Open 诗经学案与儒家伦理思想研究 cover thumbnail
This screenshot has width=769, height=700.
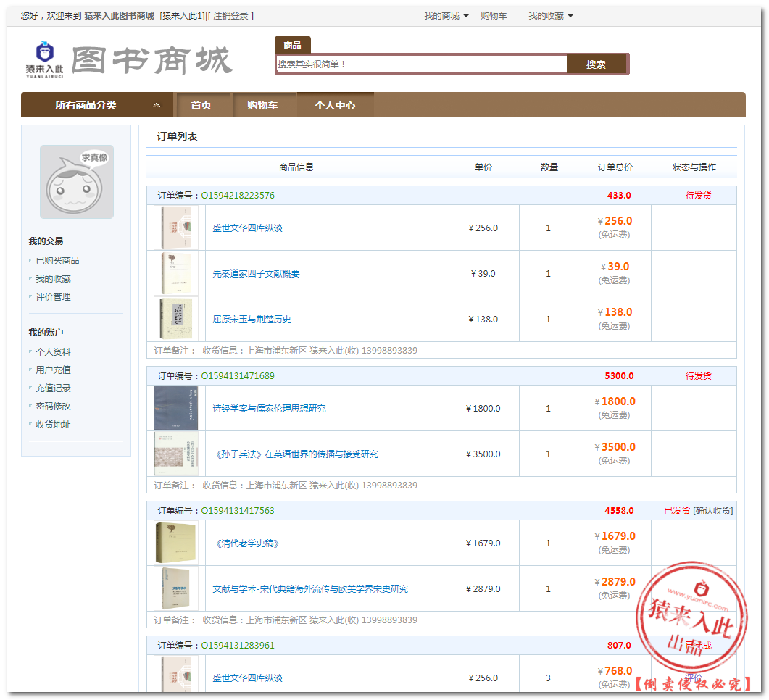(x=176, y=408)
